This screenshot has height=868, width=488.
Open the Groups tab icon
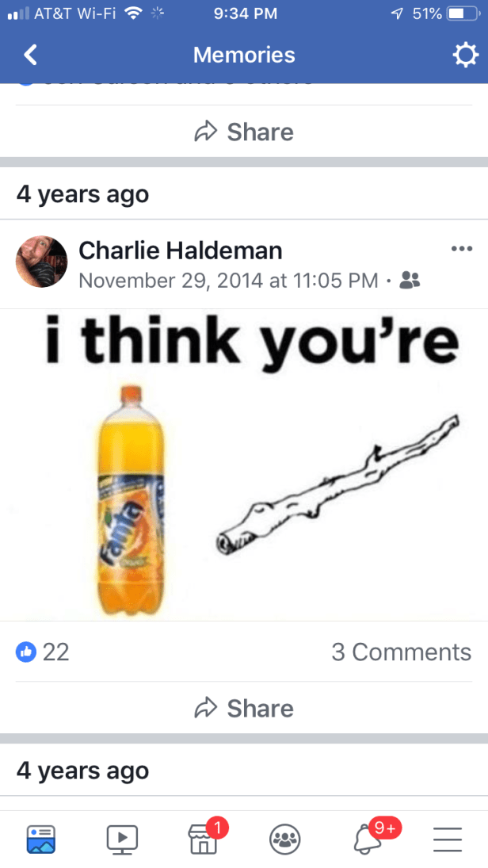285,839
